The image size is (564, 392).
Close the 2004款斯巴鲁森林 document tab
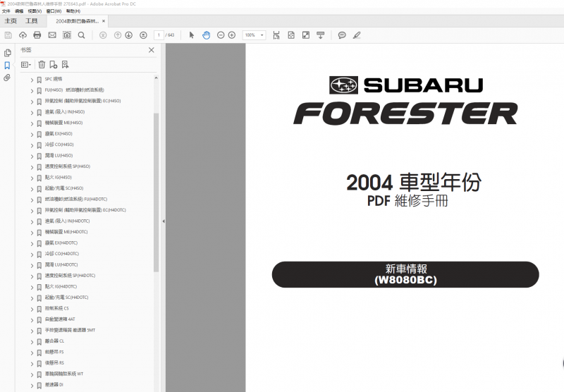104,21
